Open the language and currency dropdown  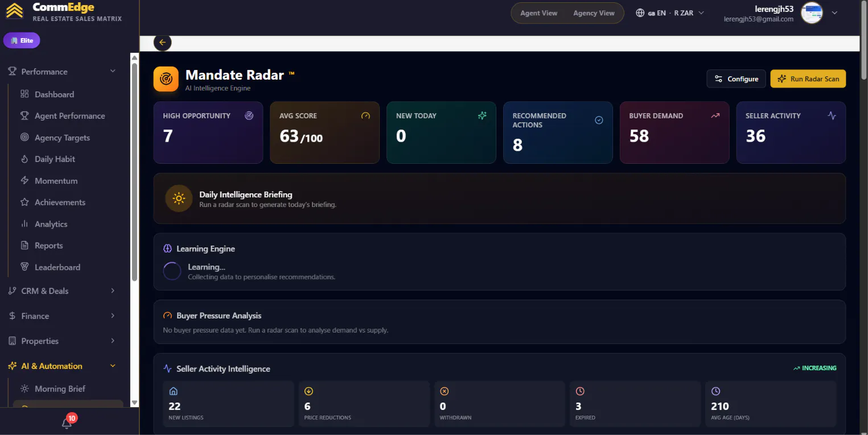point(670,13)
